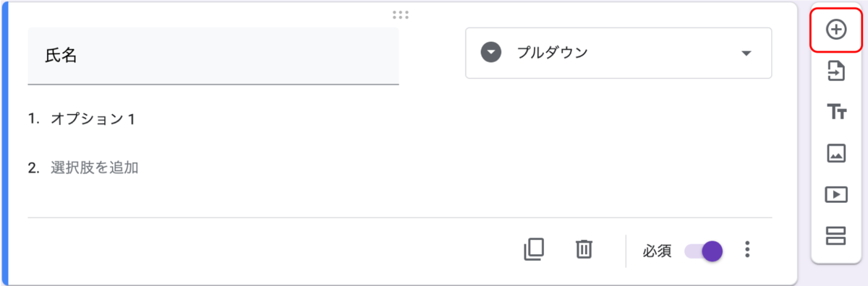
Task: Open the プルダウン question type dropdown
Action: (x=618, y=53)
